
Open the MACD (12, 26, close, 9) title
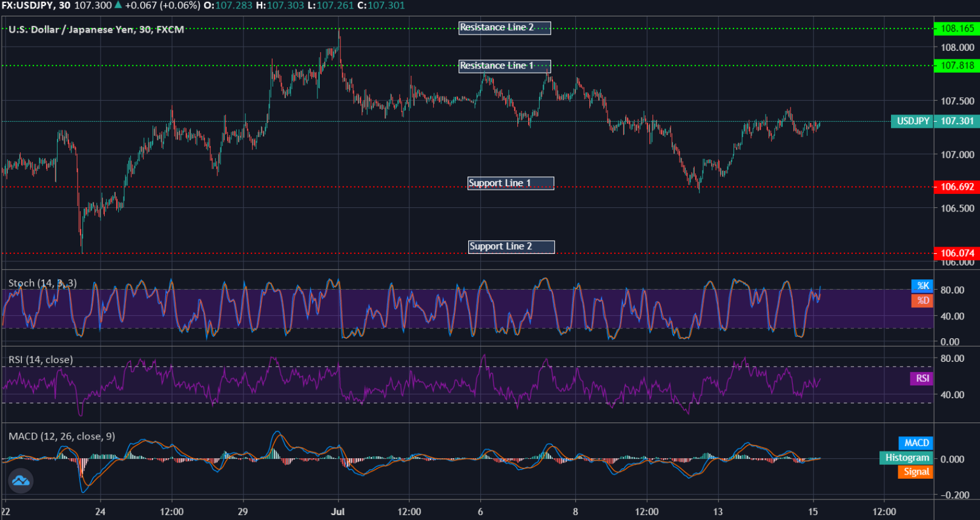click(x=62, y=436)
